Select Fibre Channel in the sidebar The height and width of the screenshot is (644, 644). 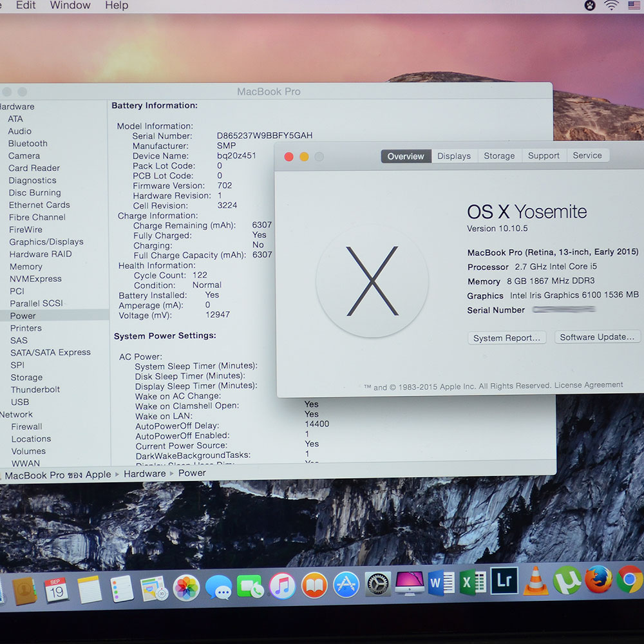tap(37, 217)
